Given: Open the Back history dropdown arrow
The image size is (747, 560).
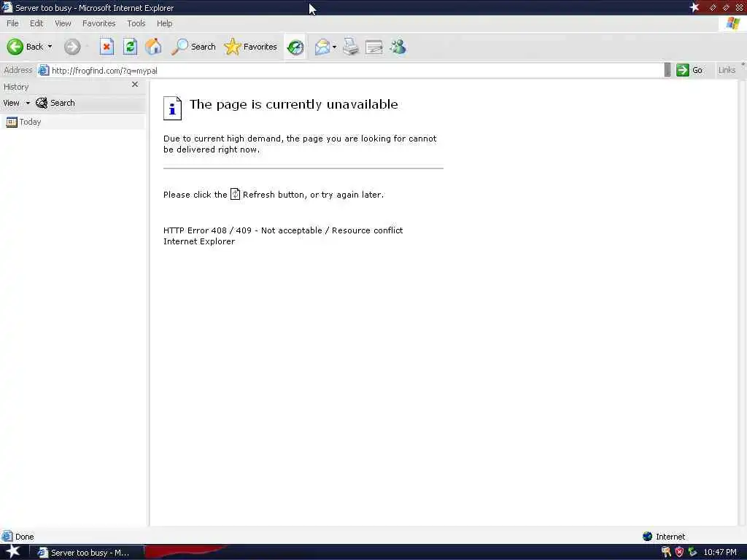Looking at the screenshot, I should click(x=50, y=47).
